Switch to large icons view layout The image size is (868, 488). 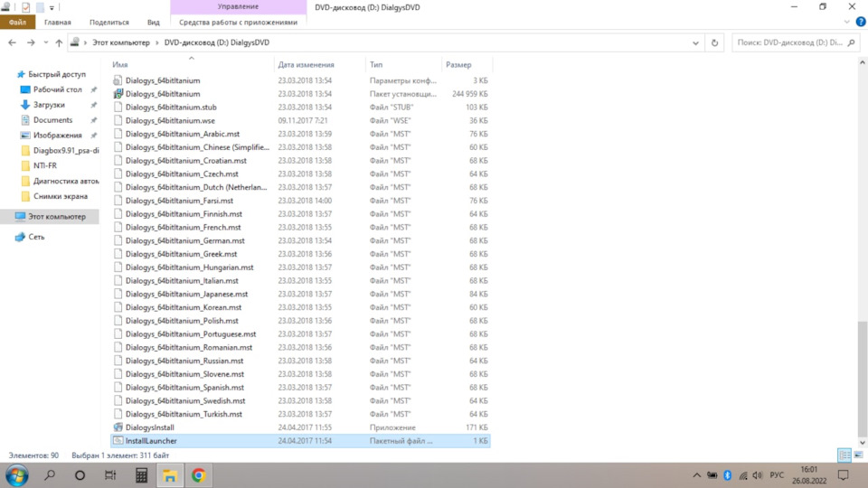point(858,455)
